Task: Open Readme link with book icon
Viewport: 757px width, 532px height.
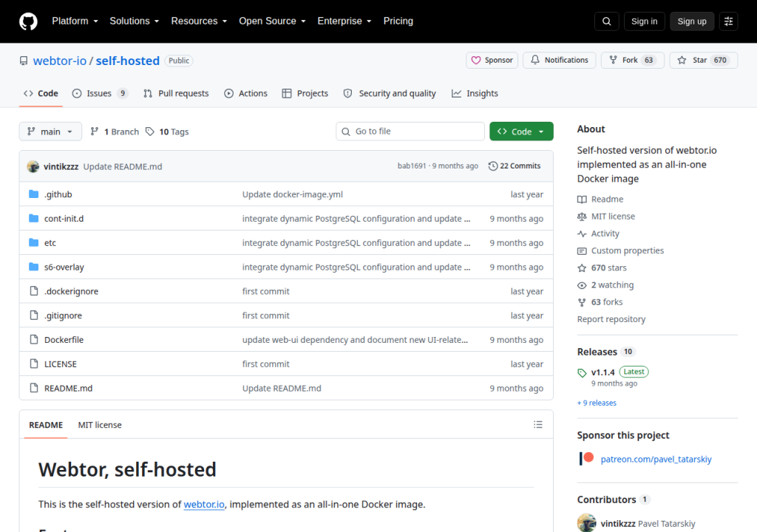Action: tap(600, 199)
